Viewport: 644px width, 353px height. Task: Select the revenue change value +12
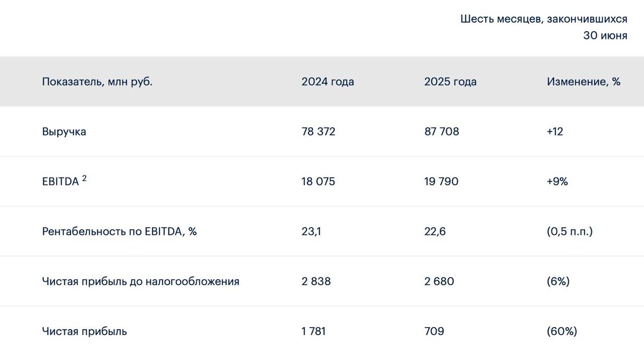555,132
